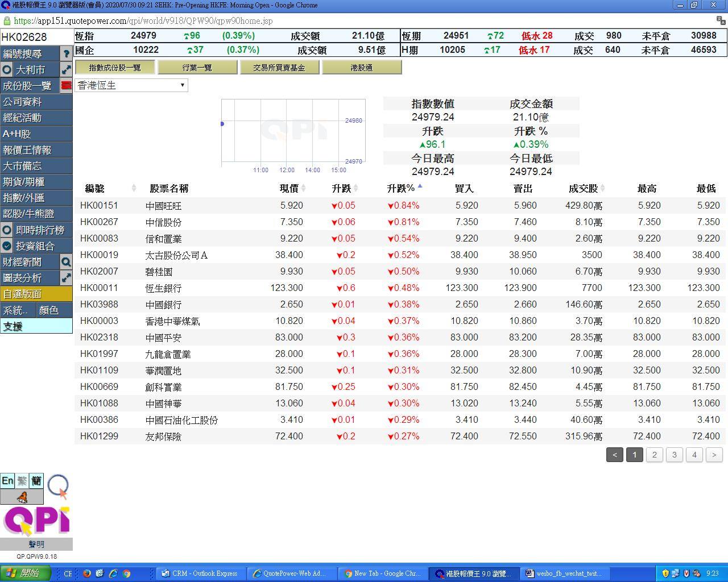Sort the table by 編號 column arrows
Viewport: 728px width, 582px height.
coord(134,188)
